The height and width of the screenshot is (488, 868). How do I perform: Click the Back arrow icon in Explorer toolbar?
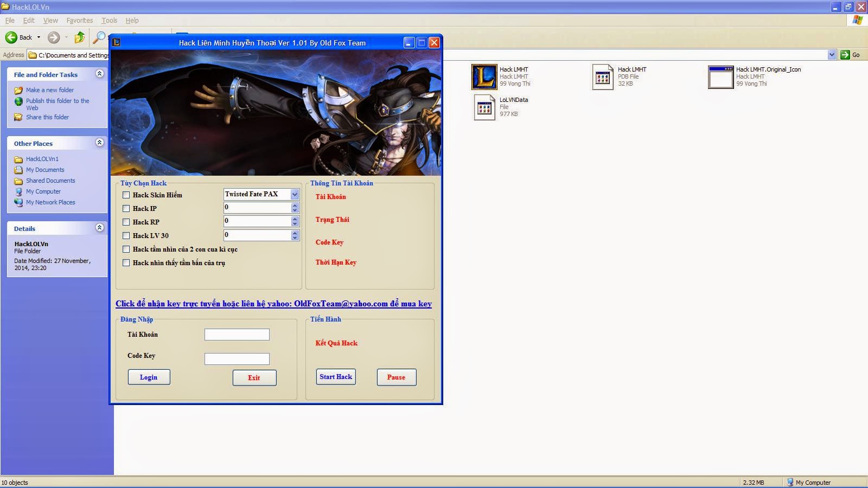(11, 37)
